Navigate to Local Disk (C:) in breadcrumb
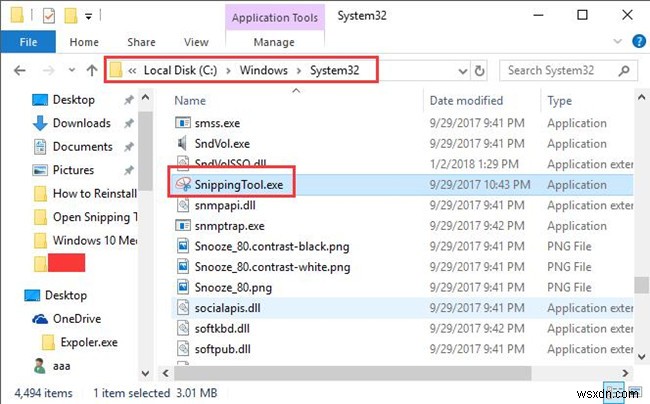The width and height of the screenshot is (650, 404). coord(180,70)
